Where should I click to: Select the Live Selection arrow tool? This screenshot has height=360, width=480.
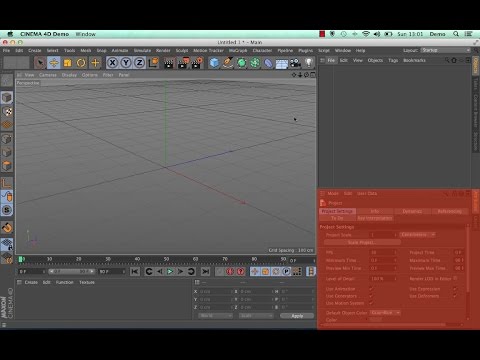(x=40, y=63)
